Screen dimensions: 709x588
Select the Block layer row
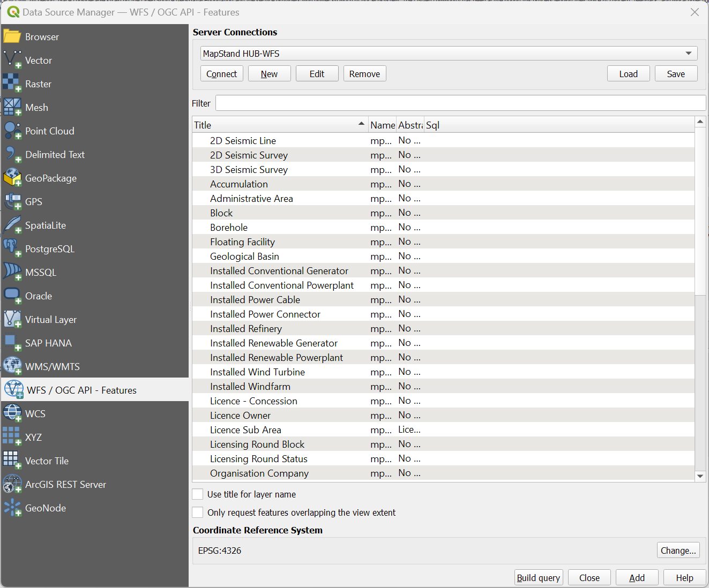pyautogui.click(x=443, y=213)
